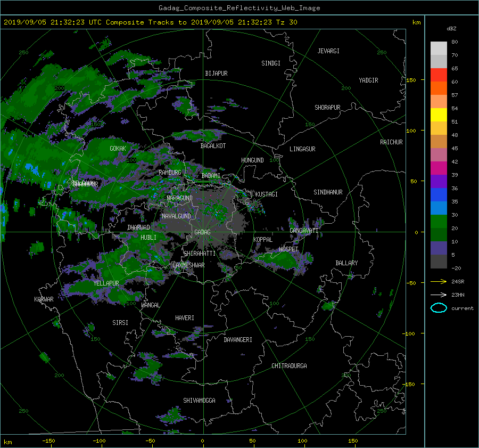
Task: Click the HAVERI label
Action: [x=185, y=319]
